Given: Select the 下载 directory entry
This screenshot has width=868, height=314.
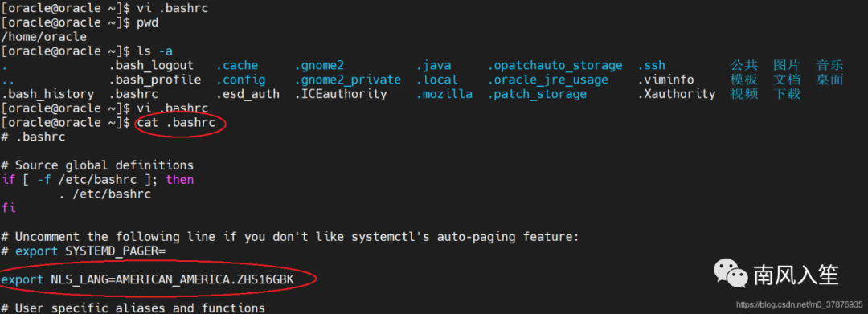Looking at the screenshot, I should 787,94.
